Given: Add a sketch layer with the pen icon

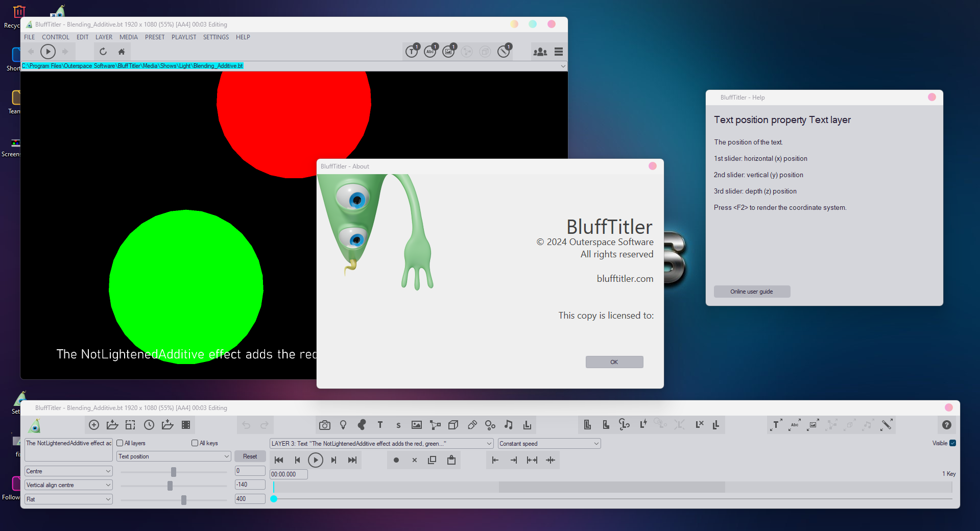Looking at the screenshot, I should (472, 425).
